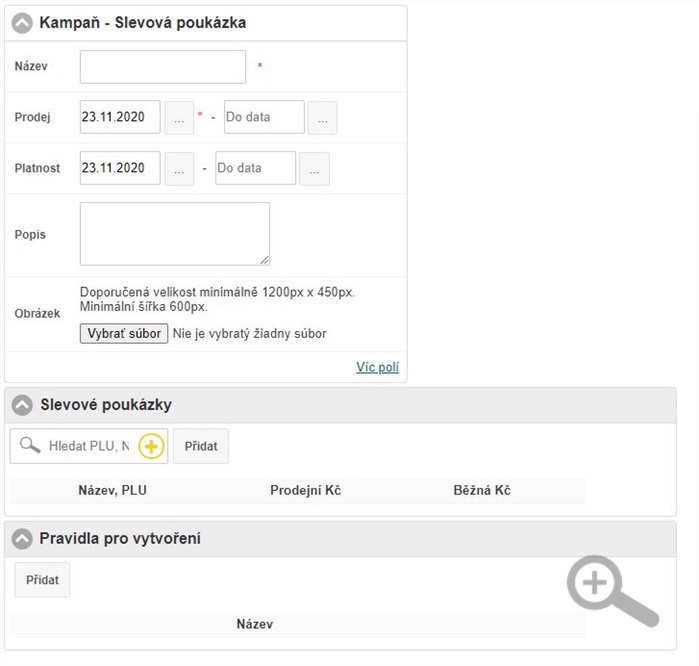Click inside the Popis text area
Screen dimensions: 699x666
point(175,234)
